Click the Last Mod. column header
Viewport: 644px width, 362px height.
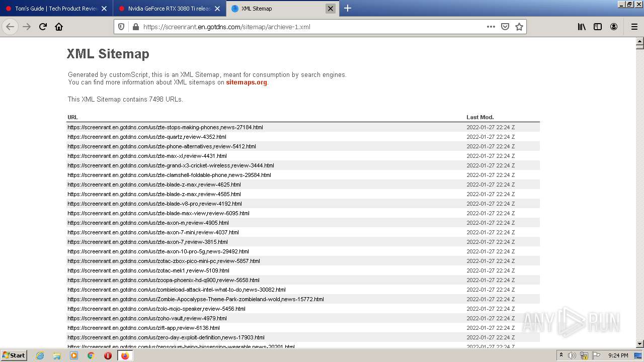click(x=480, y=117)
